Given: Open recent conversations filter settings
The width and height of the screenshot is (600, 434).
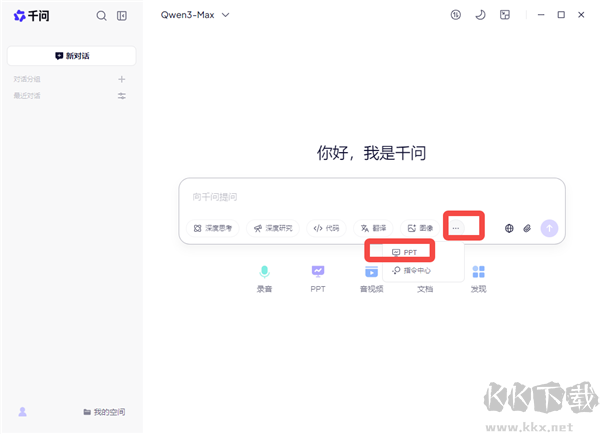Looking at the screenshot, I should pos(122,96).
